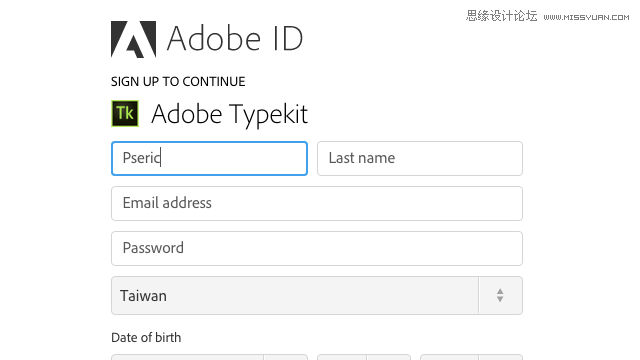Click the Last name input field

click(x=420, y=158)
